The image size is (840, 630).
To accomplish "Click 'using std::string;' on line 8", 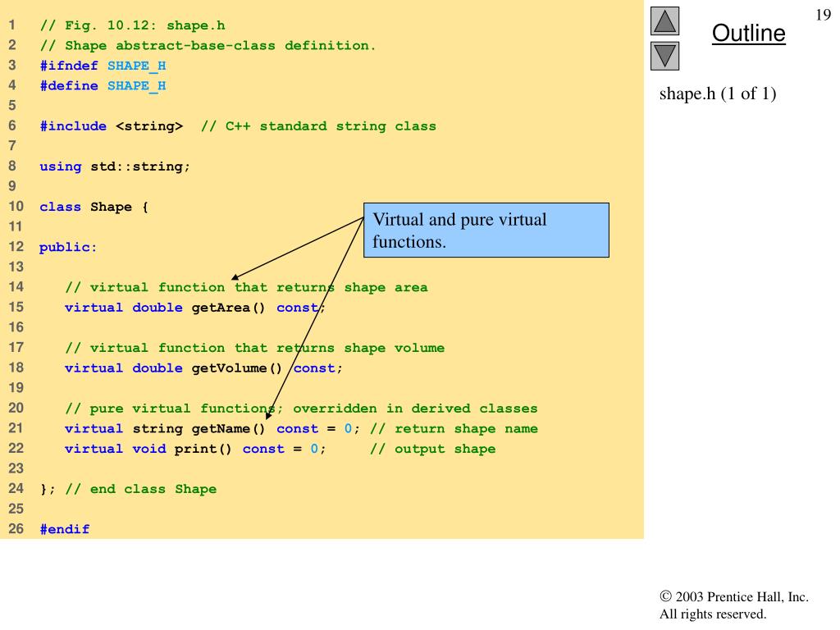I will [115, 167].
